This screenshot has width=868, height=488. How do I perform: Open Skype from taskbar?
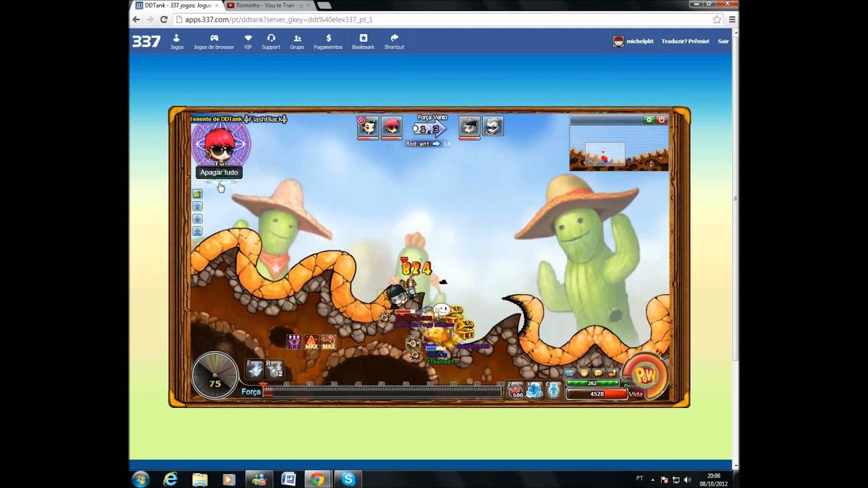[348, 479]
